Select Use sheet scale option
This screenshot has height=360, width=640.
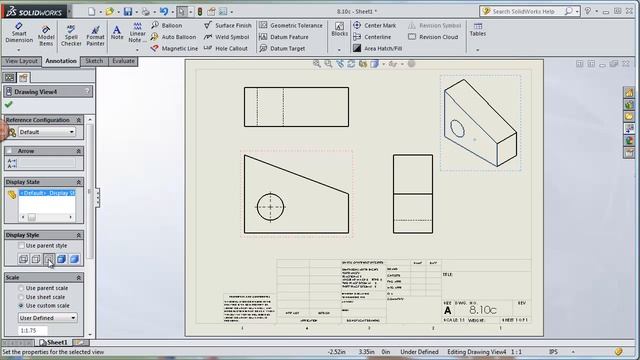21,297
